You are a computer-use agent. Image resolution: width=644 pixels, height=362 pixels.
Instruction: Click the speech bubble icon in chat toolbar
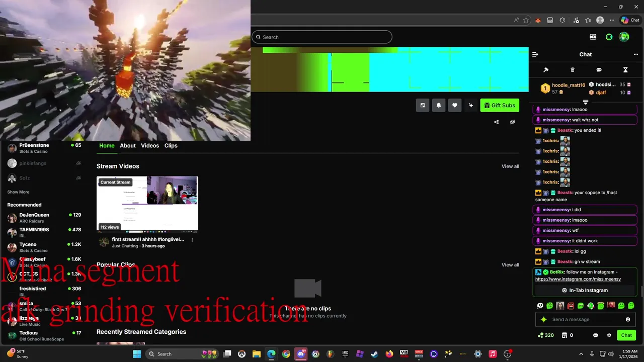599,70
